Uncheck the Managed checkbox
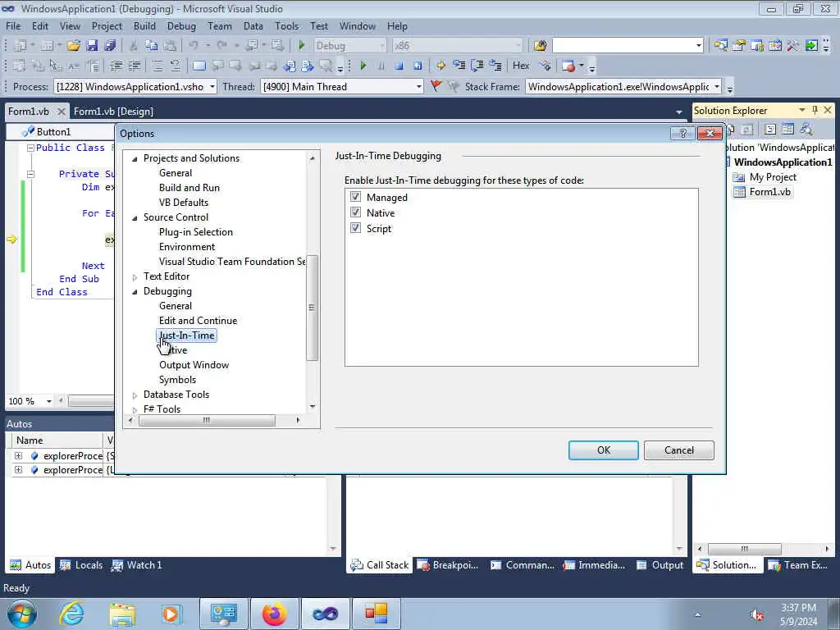This screenshot has width=840, height=630. pos(355,197)
